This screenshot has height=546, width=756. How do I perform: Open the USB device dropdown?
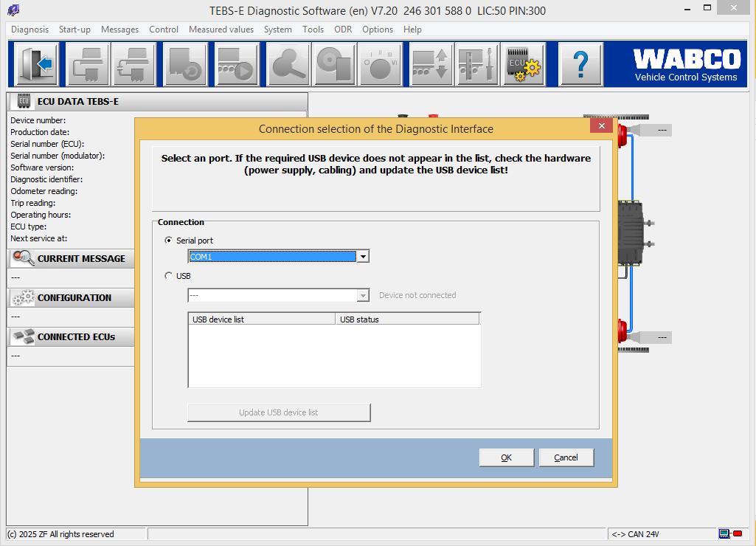pyautogui.click(x=363, y=295)
